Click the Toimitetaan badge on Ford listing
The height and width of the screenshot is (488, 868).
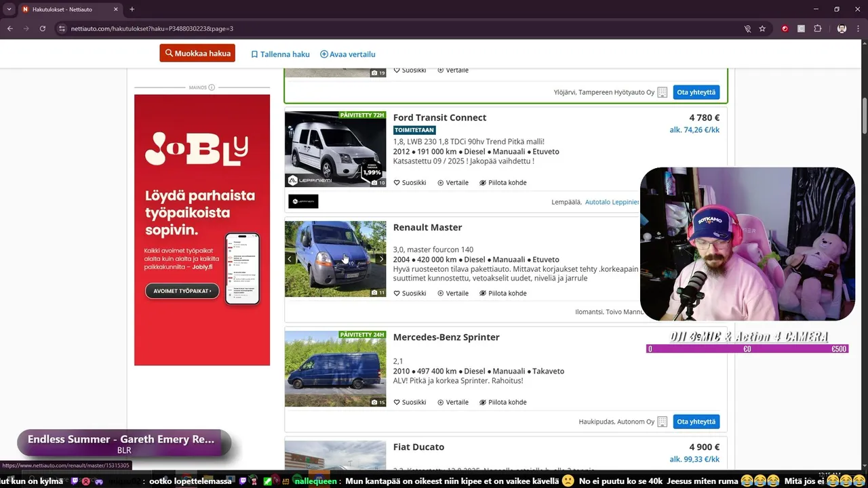point(414,130)
